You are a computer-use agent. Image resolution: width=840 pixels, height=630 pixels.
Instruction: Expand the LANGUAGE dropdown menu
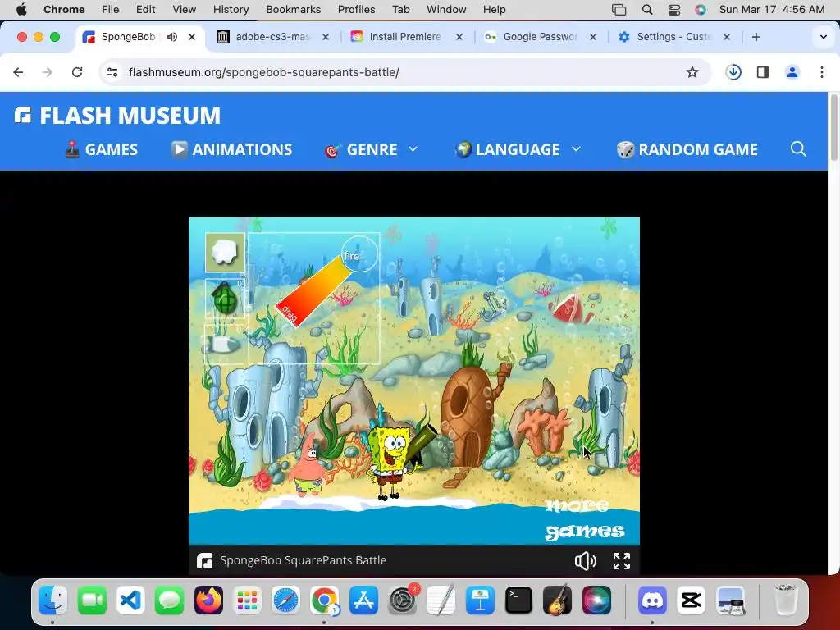[518, 149]
